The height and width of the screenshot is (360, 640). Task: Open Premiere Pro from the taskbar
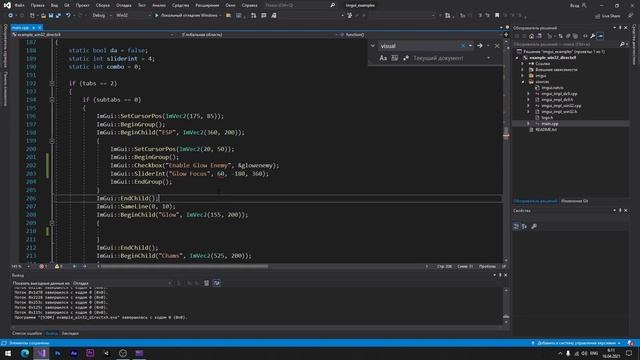(x=90, y=353)
